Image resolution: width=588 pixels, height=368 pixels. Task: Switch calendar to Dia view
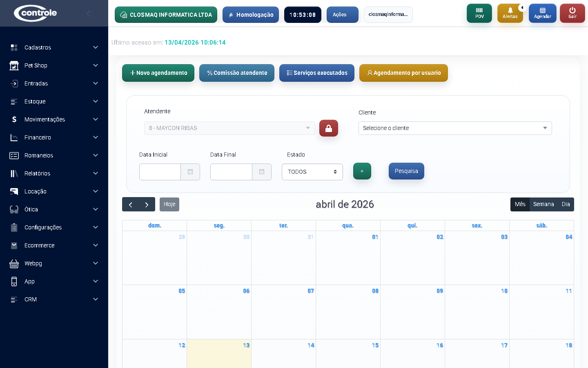tap(566, 204)
